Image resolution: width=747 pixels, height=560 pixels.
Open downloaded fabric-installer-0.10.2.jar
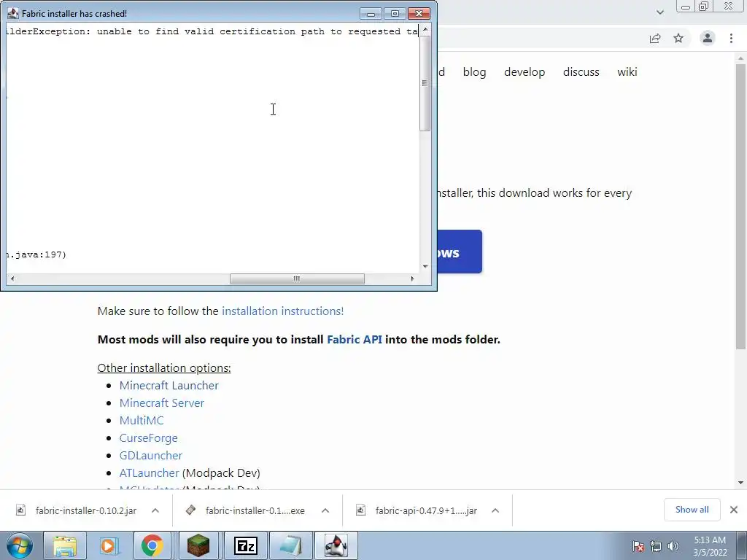[x=86, y=510]
